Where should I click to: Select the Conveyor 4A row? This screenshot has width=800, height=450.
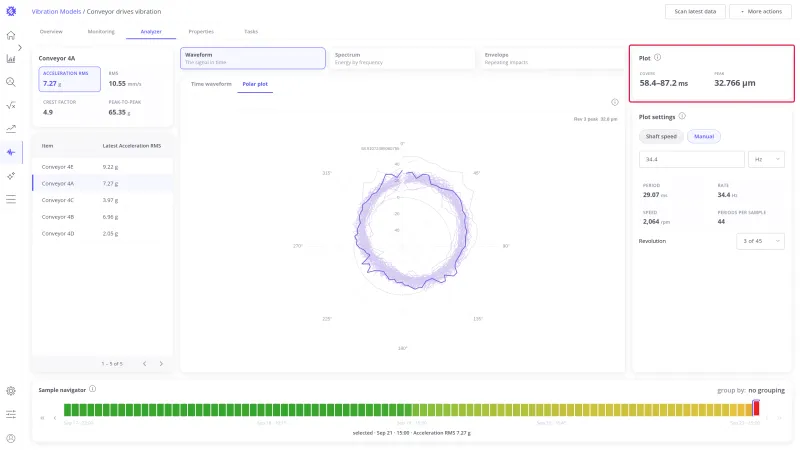coord(103,184)
